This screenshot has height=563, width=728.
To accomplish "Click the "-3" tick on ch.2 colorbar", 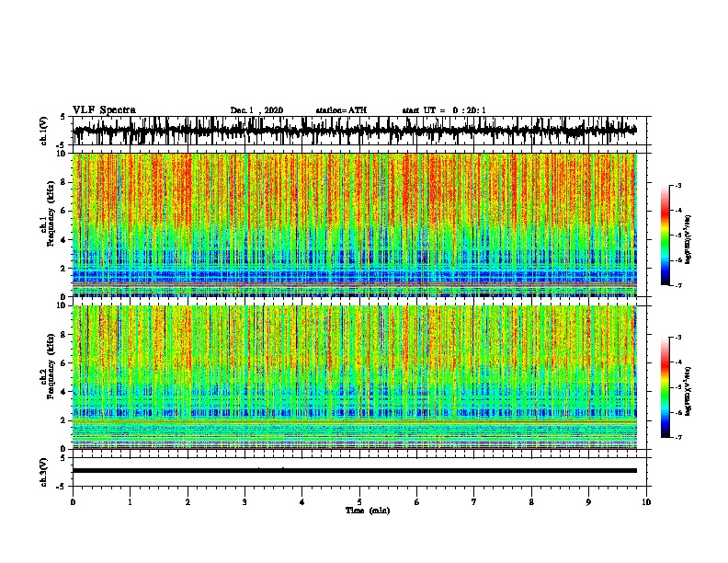I will pos(677,338).
